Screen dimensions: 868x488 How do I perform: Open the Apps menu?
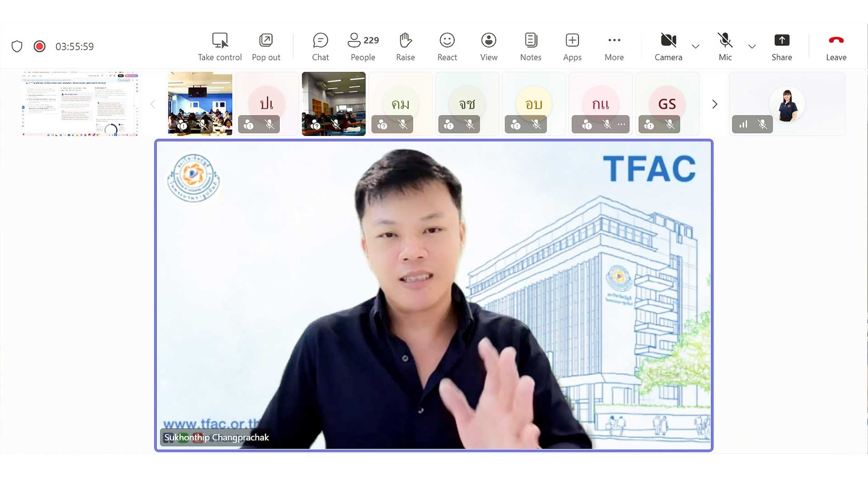pyautogui.click(x=572, y=47)
